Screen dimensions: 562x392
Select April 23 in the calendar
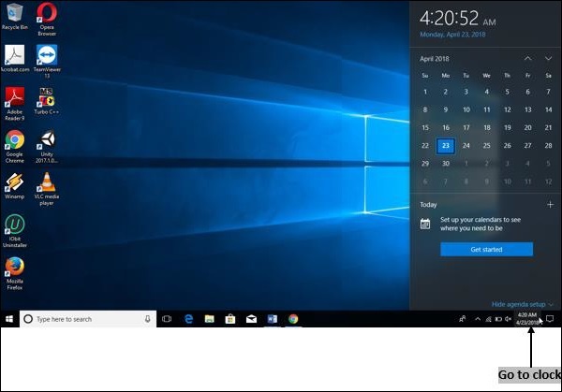446,146
